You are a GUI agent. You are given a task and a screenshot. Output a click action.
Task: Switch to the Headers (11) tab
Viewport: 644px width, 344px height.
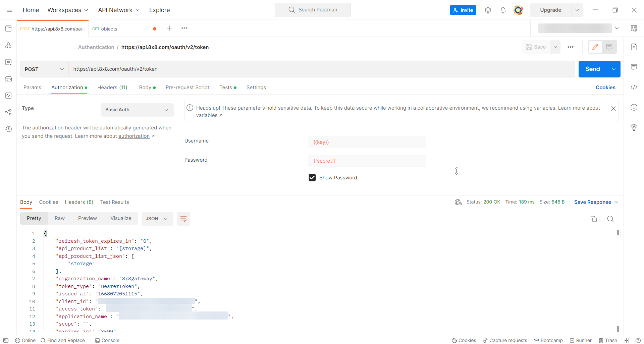click(112, 88)
